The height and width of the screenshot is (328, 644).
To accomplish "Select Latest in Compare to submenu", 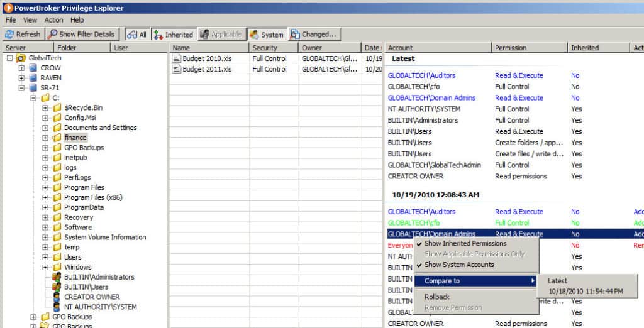I will click(587, 281).
